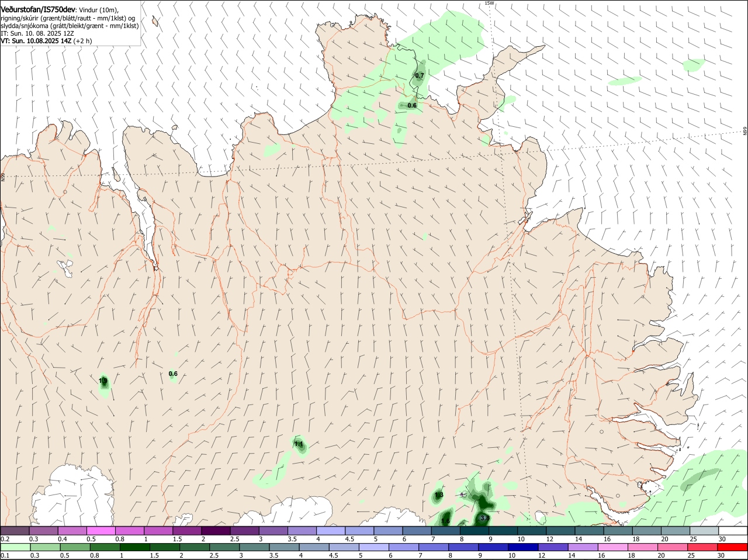Select lower legend swatch between 0.1 and 0.3
748x560 pixels.
pyautogui.click(x=15, y=547)
